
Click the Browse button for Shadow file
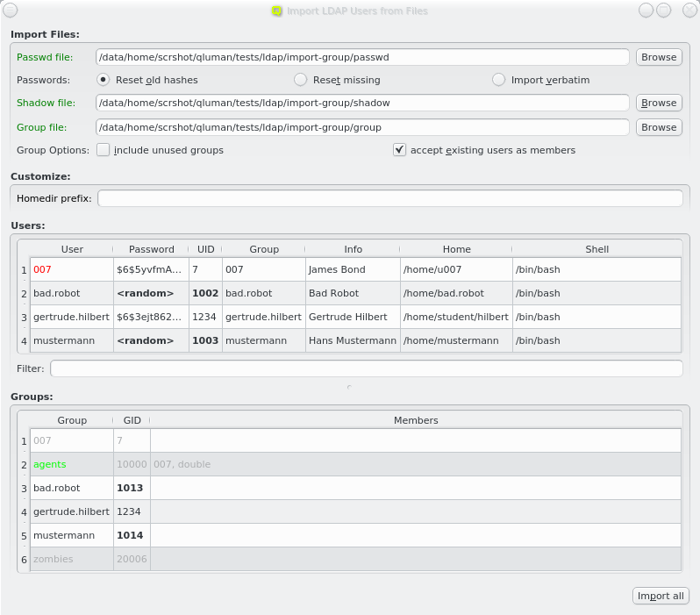[x=659, y=103]
